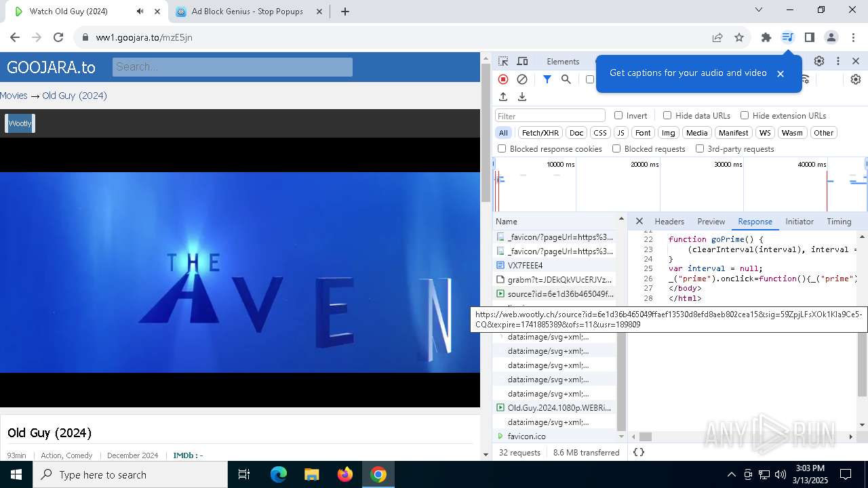Reload the goojara page
This screenshot has height=488, width=868.
coord(58,37)
